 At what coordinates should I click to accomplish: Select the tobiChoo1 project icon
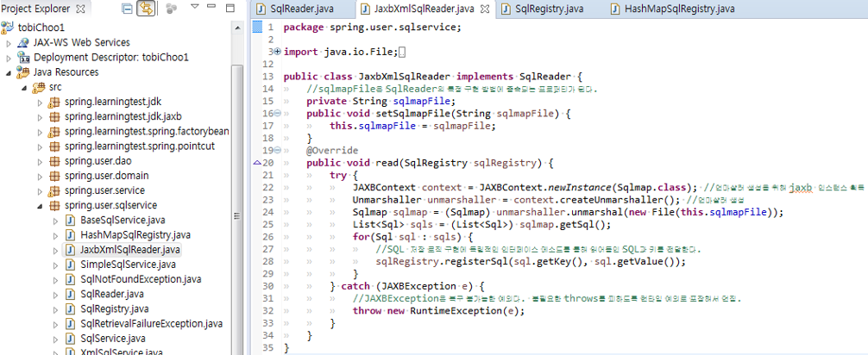[8, 28]
